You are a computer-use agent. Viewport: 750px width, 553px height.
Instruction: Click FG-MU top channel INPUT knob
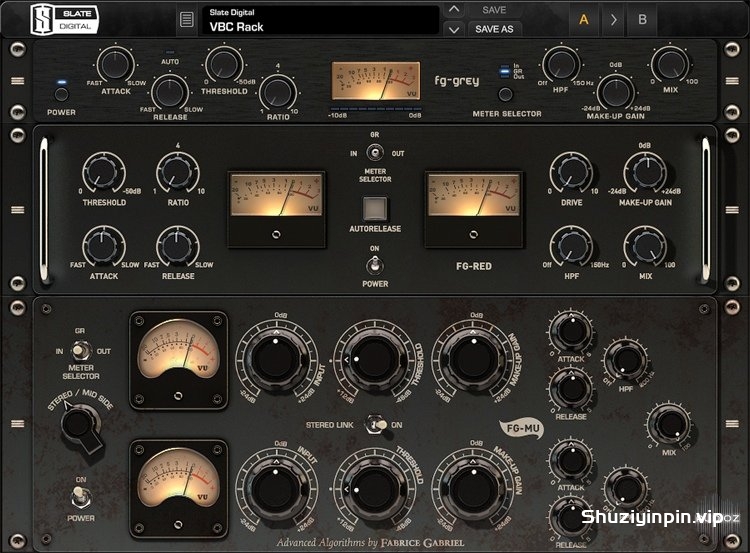276,359
